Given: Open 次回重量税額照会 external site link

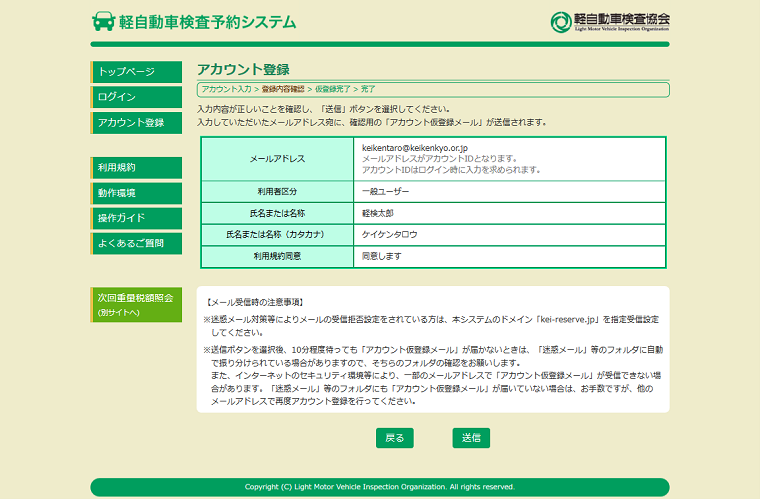Looking at the screenshot, I should click(136, 305).
